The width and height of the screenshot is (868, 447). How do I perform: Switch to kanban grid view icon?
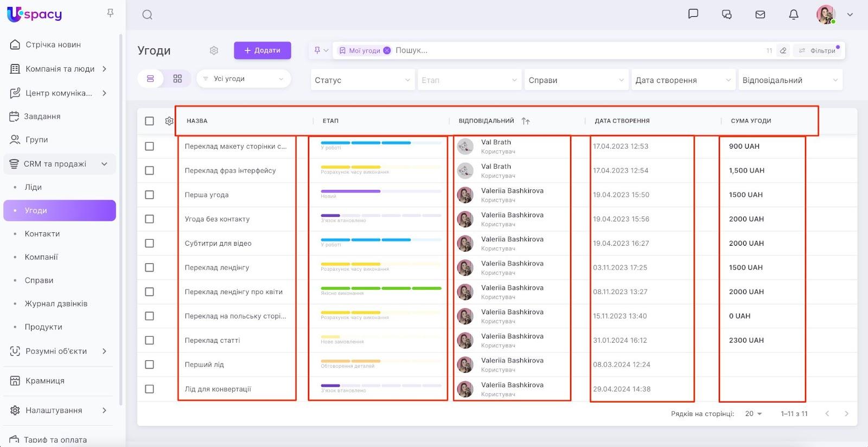tap(177, 79)
